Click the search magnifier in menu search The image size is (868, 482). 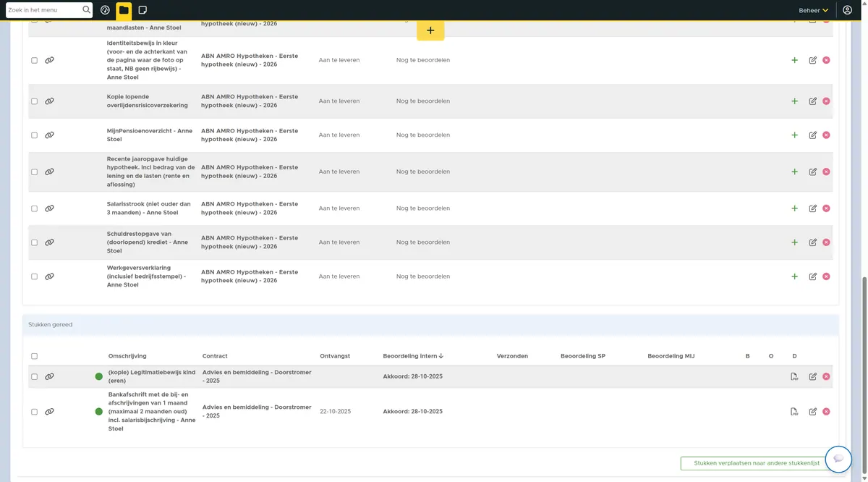click(87, 10)
